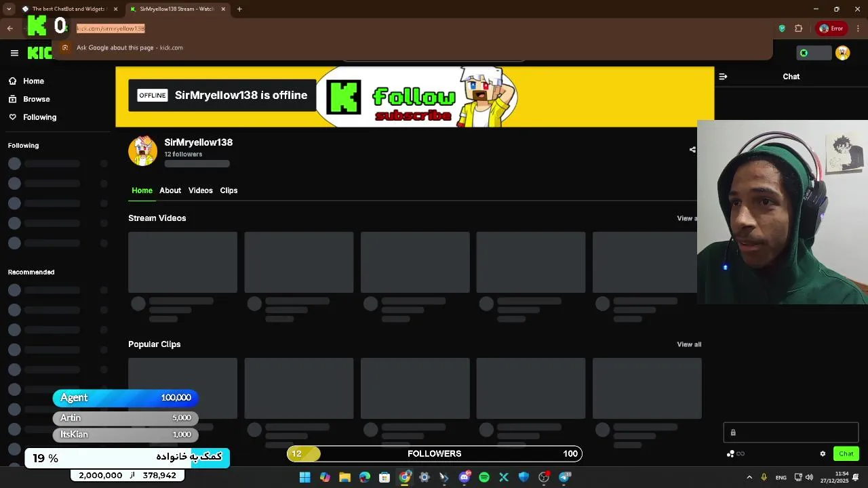The image size is (868, 488).
Task: Open the hamburger sidebar menu
Action: coord(14,53)
